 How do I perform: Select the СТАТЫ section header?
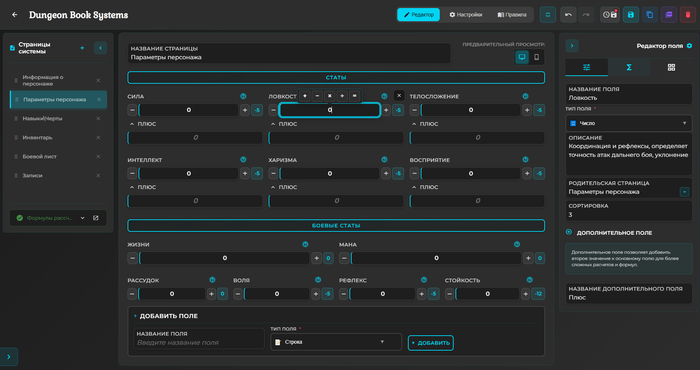[x=336, y=77]
